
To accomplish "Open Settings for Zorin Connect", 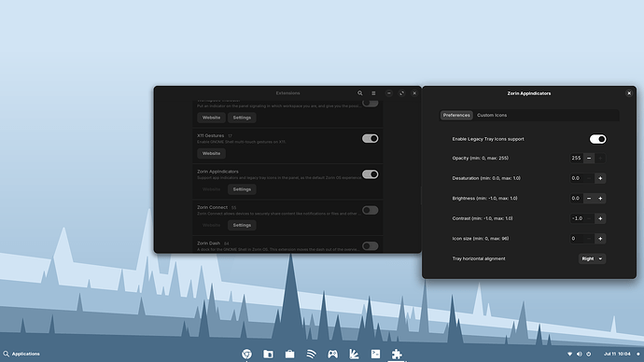I will pyautogui.click(x=242, y=225).
